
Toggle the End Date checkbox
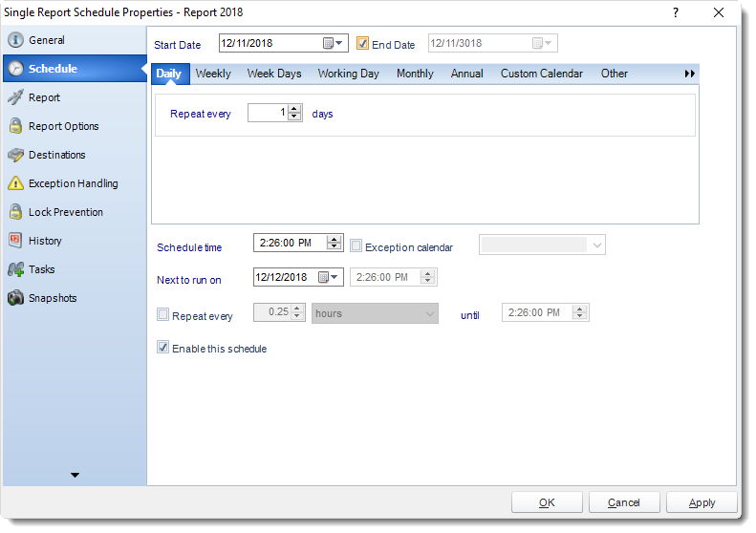click(x=362, y=43)
